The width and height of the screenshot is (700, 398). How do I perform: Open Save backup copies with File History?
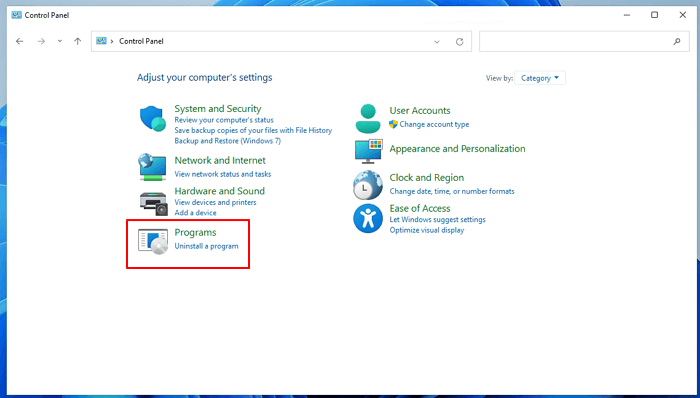[x=253, y=130]
